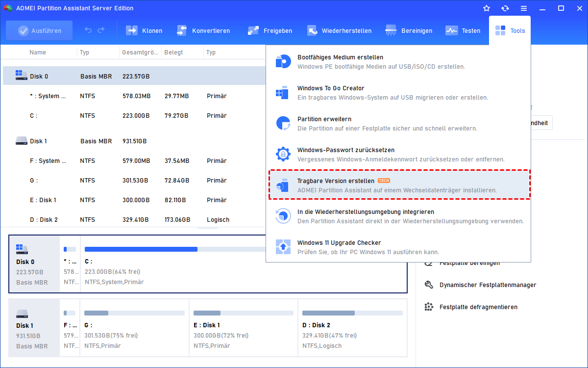Click the 173.06GB used cell
The width and height of the screenshot is (588, 368).
(x=178, y=220)
